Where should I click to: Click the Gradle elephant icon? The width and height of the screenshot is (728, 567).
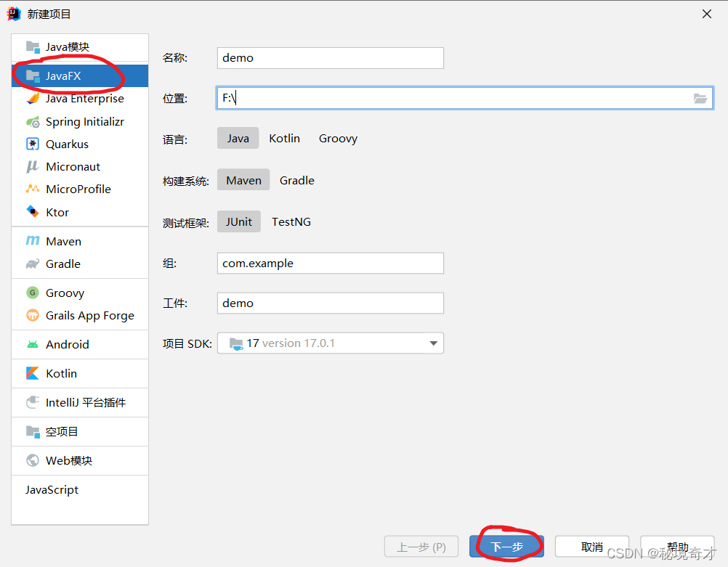point(33,264)
